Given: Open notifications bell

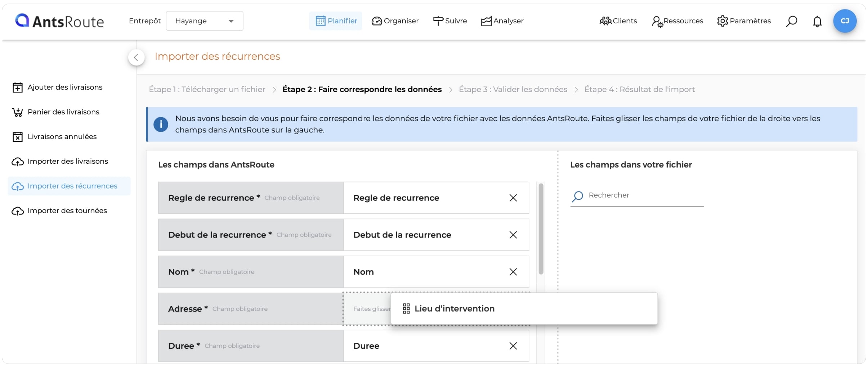Looking at the screenshot, I should (x=817, y=21).
